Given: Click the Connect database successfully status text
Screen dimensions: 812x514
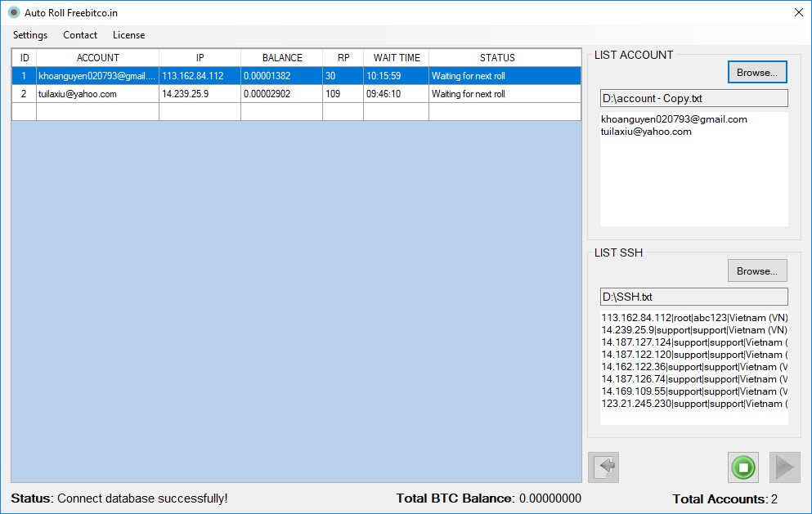Looking at the screenshot, I should click(x=142, y=498).
